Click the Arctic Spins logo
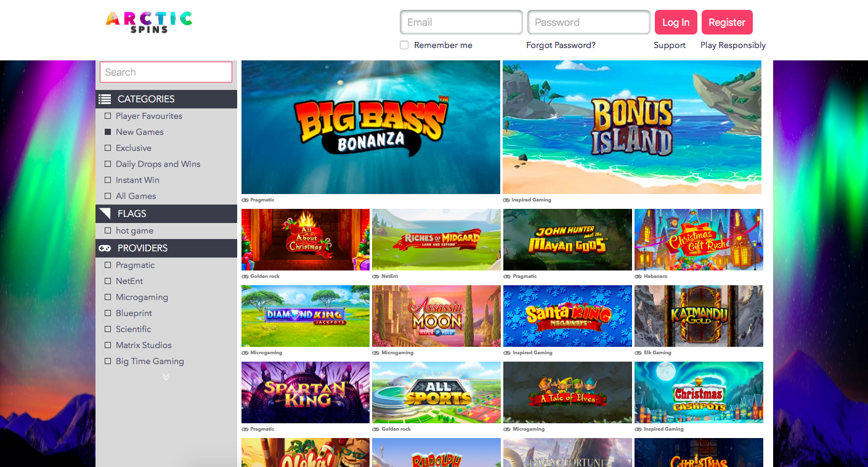The height and width of the screenshot is (467, 868). (149, 22)
